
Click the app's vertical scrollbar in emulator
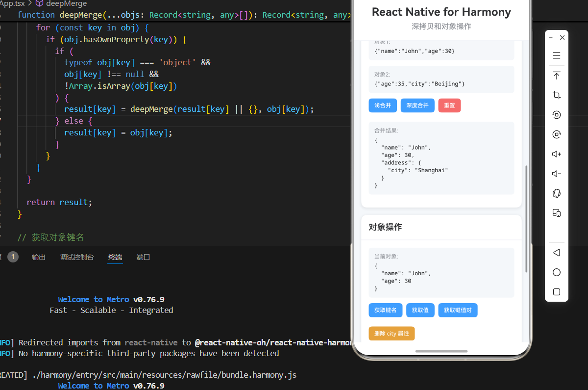click(526, 219)
